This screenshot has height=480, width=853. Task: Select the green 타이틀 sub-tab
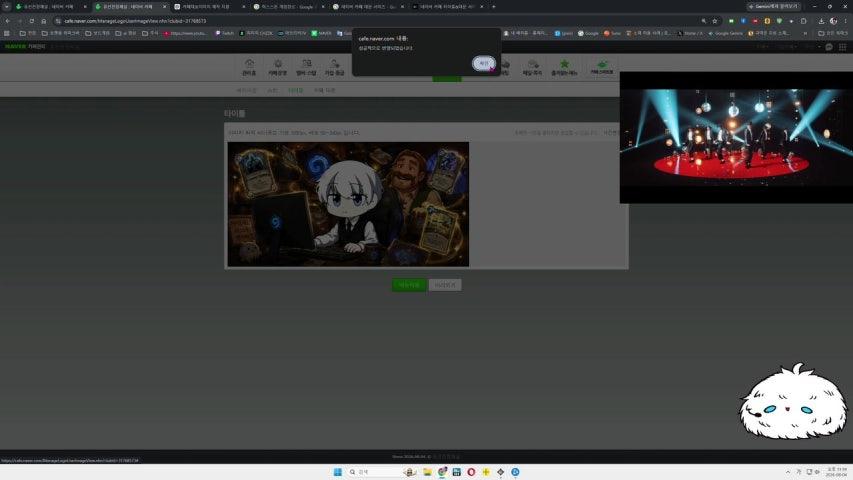click(295, 90)
